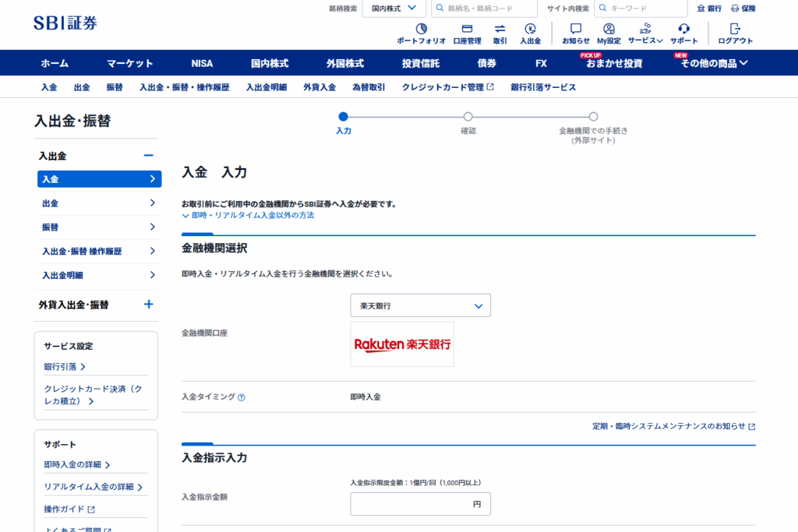Open 為替取引 sub-navigation tab
798x532 pixels.
click(x=369, y=87)
